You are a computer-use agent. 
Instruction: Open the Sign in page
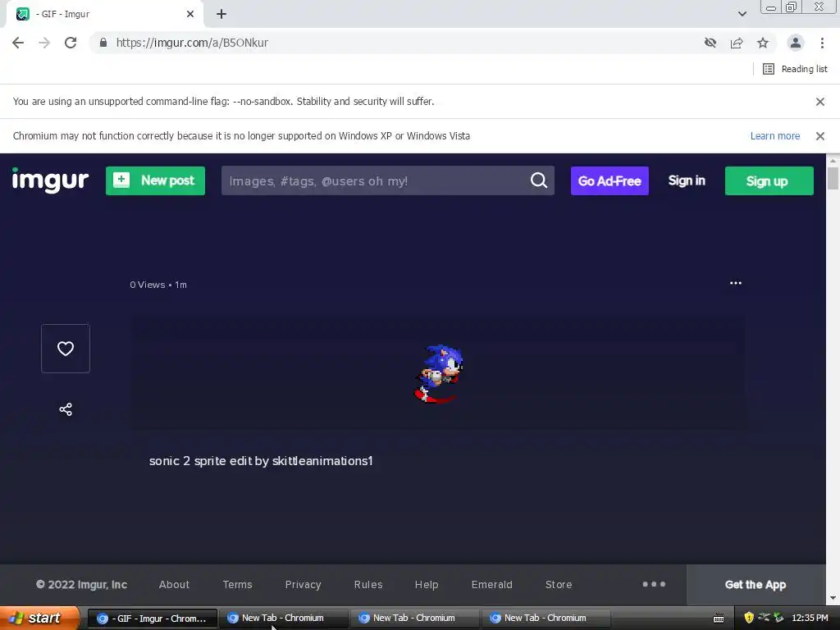pyautogui.click(x=687, y=180)
